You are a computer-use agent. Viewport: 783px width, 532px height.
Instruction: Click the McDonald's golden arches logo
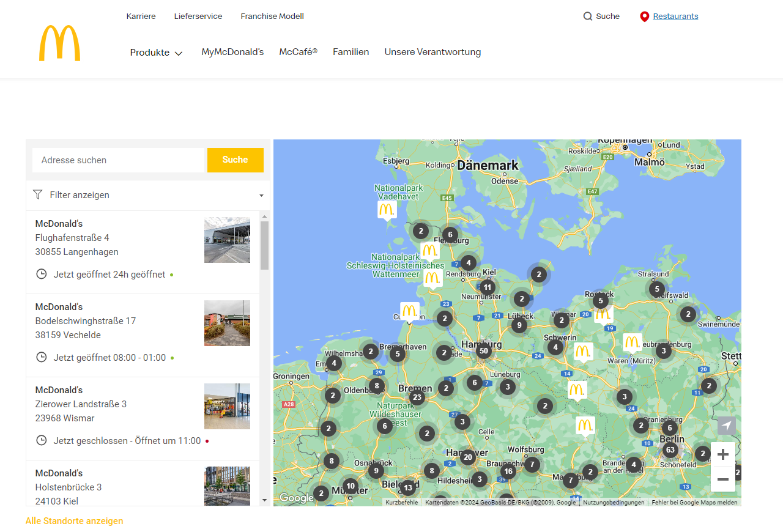59,43
